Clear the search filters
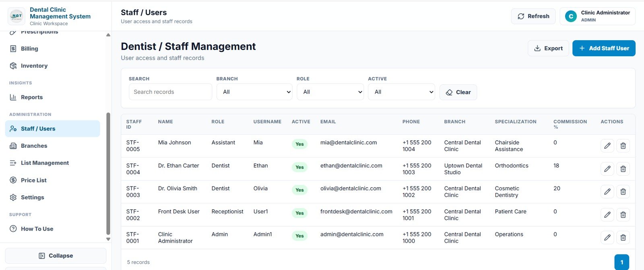 pyautogui.click(x=458, y=92)
